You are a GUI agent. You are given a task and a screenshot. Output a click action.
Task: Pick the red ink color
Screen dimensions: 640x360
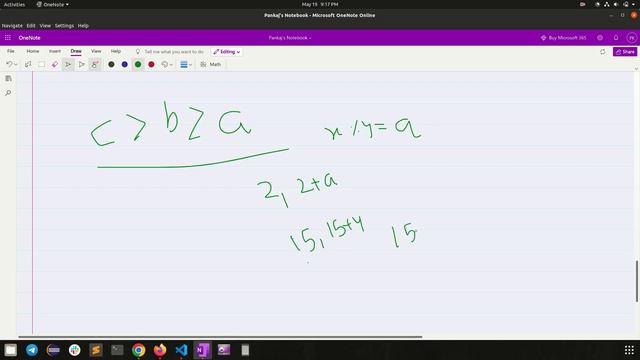151,64
